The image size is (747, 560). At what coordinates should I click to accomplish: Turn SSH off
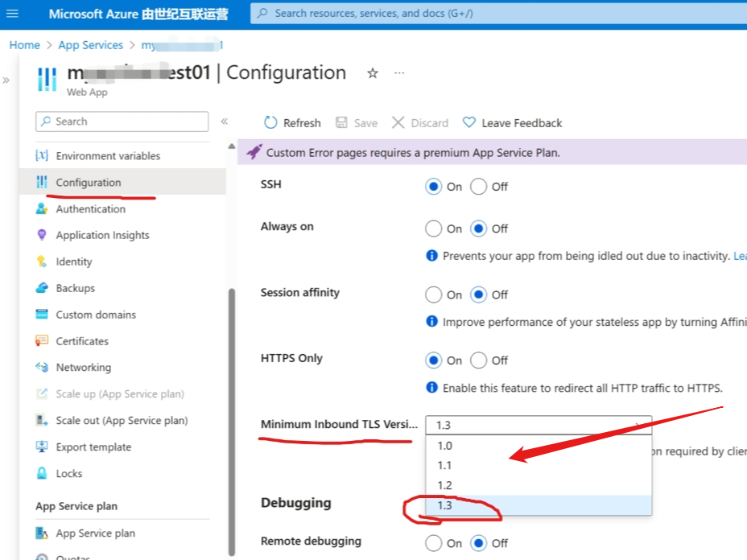point(479,187)
